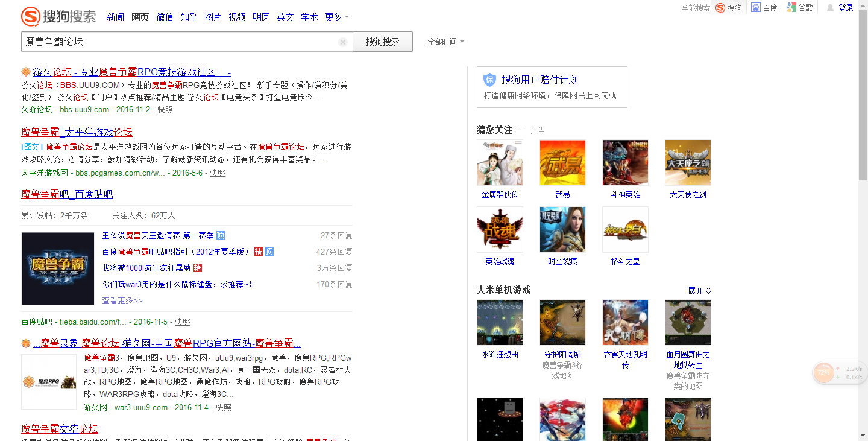
Task: Switch to the 学术 tab
Action: 309,17
